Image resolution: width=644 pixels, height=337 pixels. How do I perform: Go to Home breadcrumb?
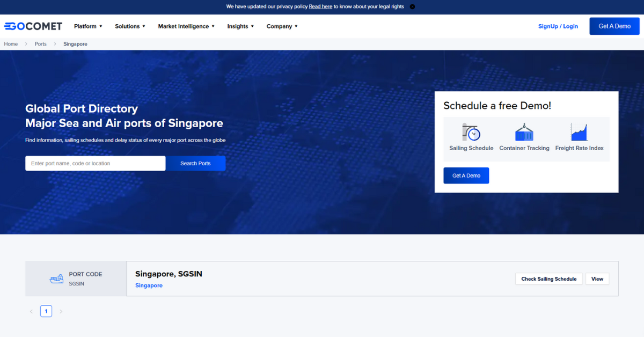click(11, 44)
